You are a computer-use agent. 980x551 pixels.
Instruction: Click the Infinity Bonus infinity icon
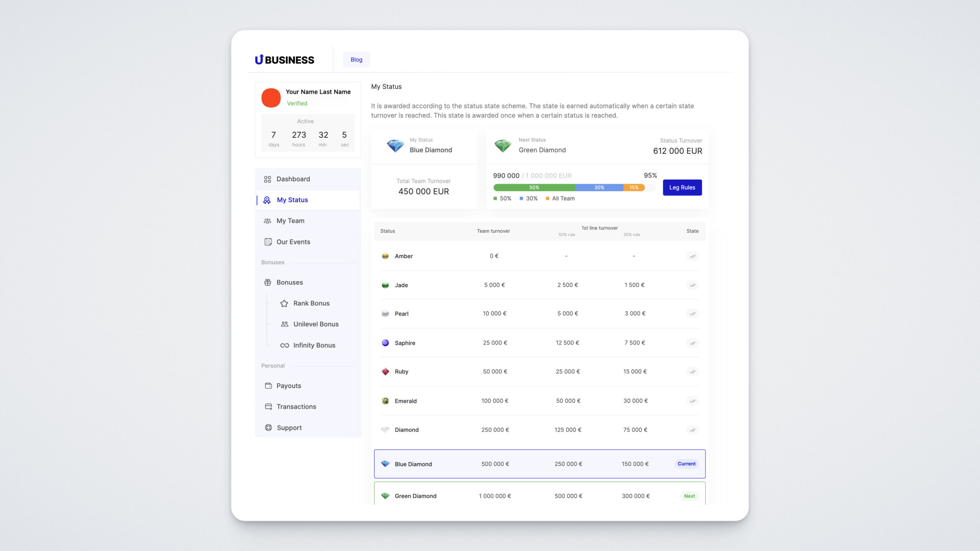coord(284,345)
